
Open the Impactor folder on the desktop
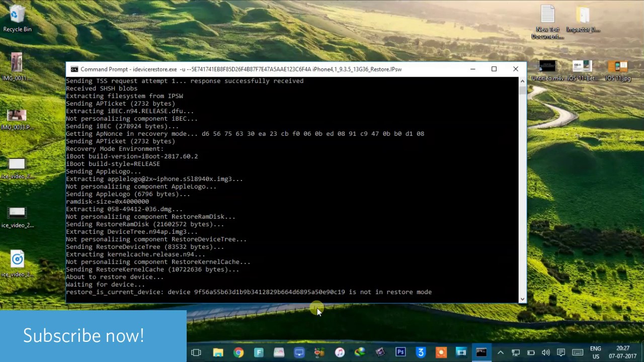coord(583,19)
